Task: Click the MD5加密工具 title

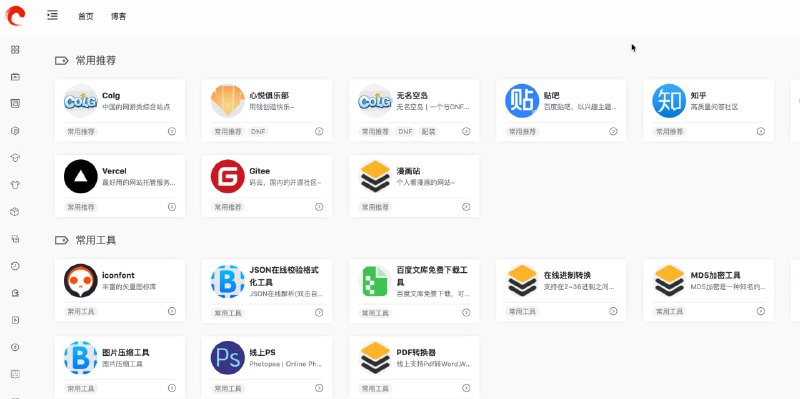Action: [715, 275]
